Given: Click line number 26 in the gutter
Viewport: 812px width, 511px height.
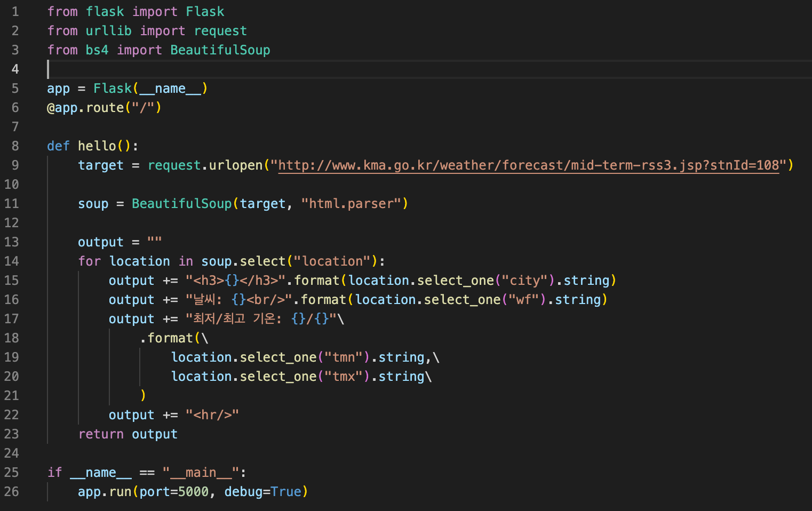Looking at the screenshot, I should [x=11, y=492].
